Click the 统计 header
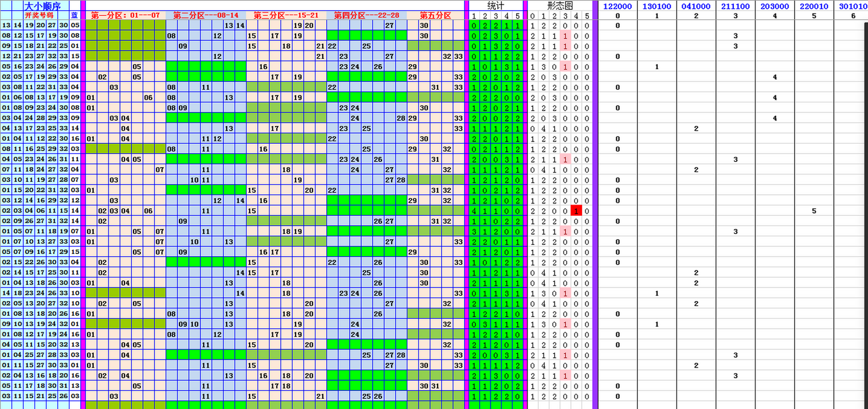This screenshot has width=868, height=409. [x=496, y=6]
